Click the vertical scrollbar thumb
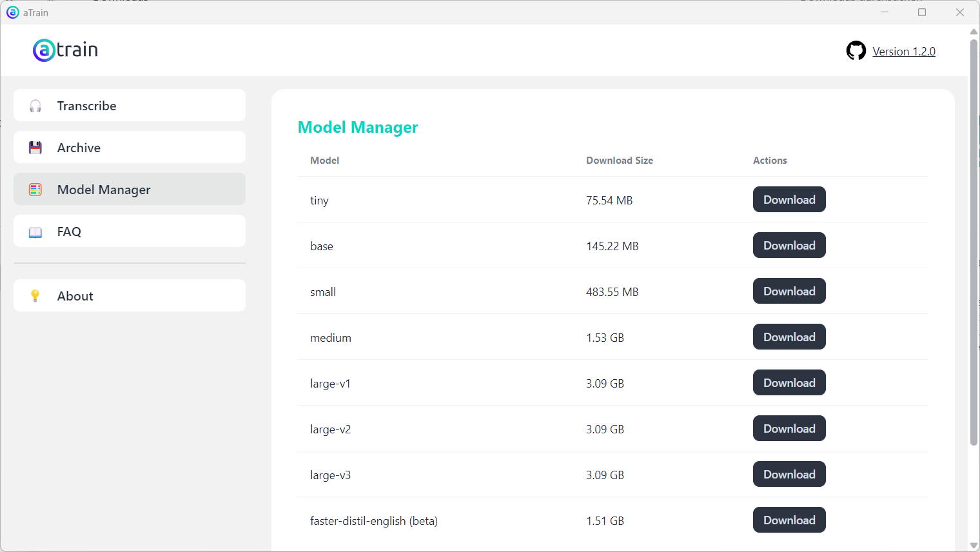This screenshot has width=980, height=552. coord(974,242)
